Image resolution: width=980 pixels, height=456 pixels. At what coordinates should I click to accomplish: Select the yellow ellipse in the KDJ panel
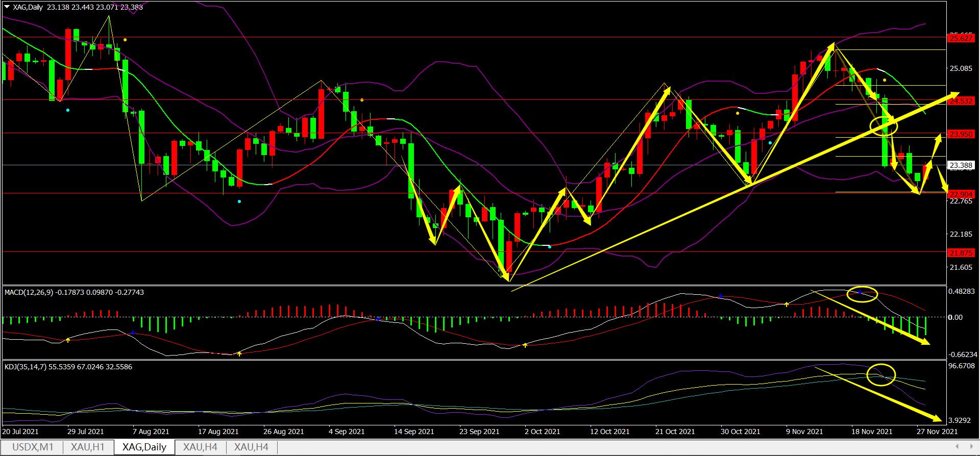click(881, 375)
